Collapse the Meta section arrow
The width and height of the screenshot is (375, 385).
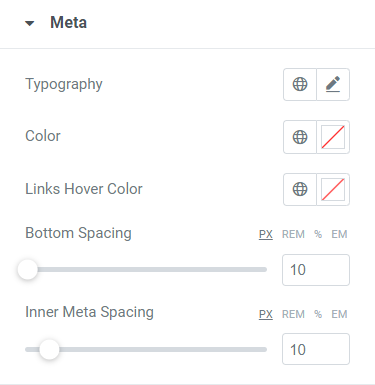point(30,23)
